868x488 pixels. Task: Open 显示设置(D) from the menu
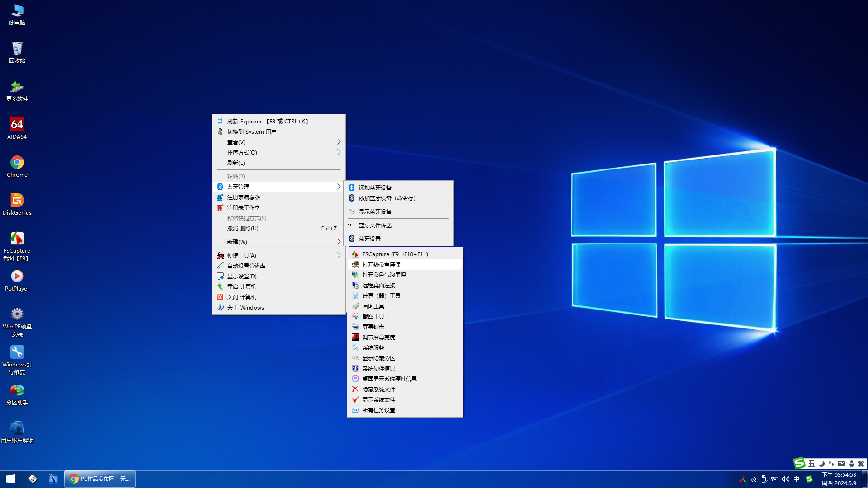tap(278, 276)
